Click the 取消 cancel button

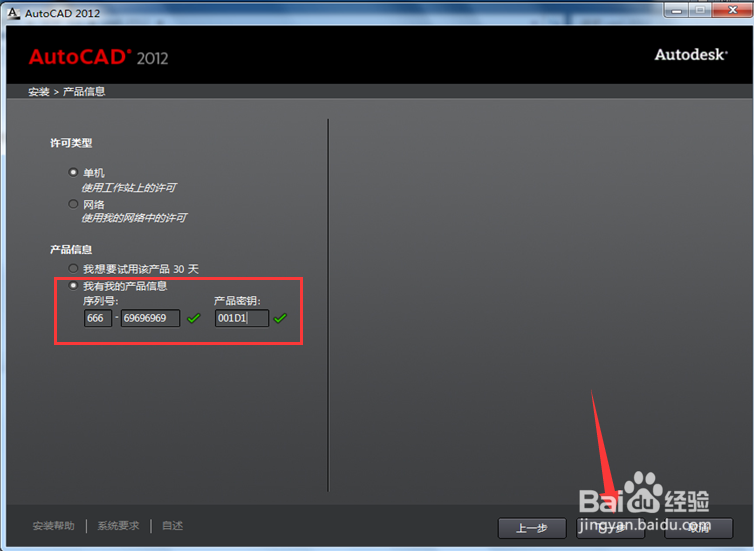click(x=699, y=528)
